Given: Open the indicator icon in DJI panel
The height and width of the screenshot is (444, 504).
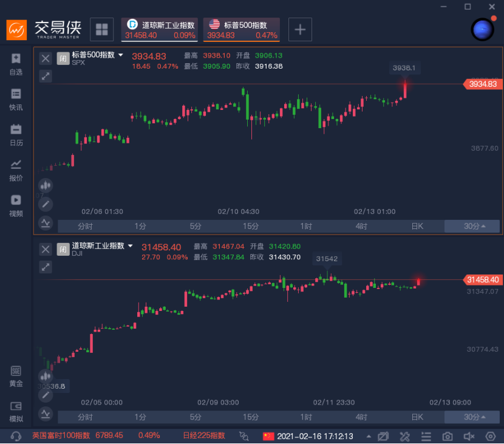Looking at the screenshot, I should (46, 414).
